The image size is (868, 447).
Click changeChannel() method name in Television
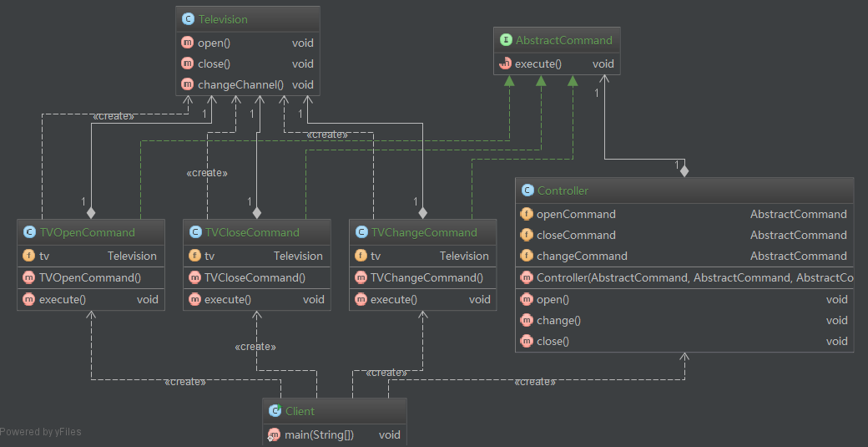click(241, 84)
